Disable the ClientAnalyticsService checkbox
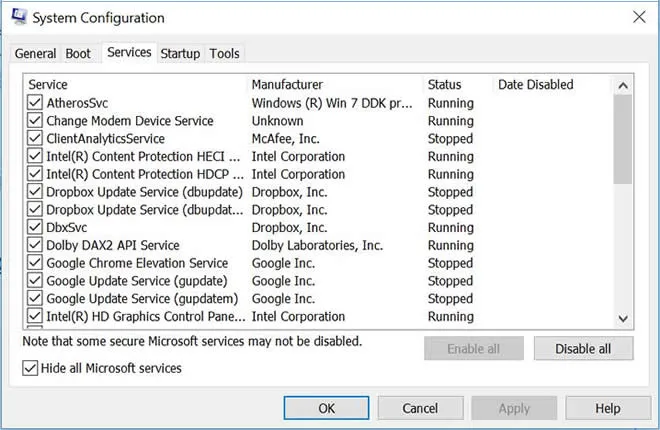Screen dimensions: 660x430 [x=35, y=139]
